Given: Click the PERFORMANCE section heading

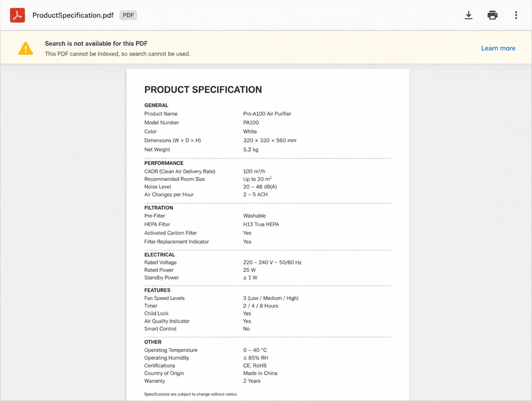Looking at the screenshot, I should coord(164,163).
